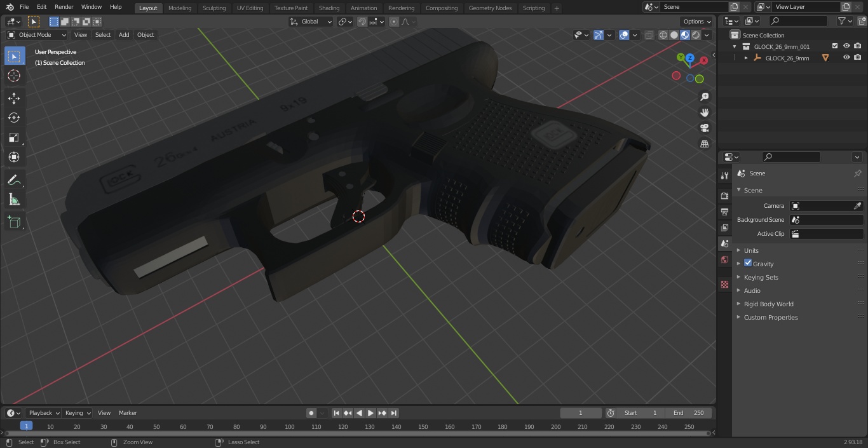Image resolution: width=868 pixels, height=448 pixels.
Task: Toggle show overlays in the viewport header
Action: 624,35
